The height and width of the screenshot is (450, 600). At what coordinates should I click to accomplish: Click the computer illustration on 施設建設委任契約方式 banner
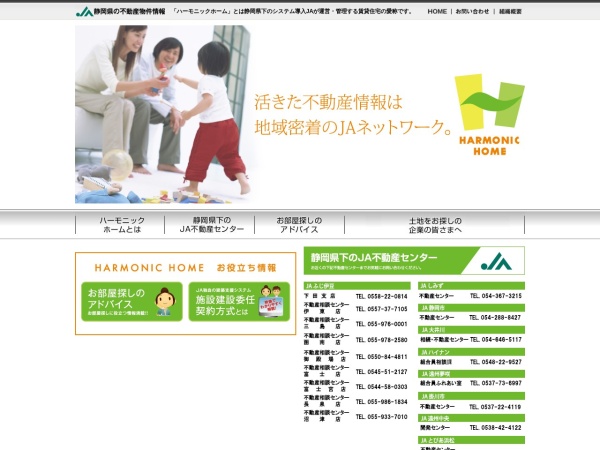(x=271, y=301)
